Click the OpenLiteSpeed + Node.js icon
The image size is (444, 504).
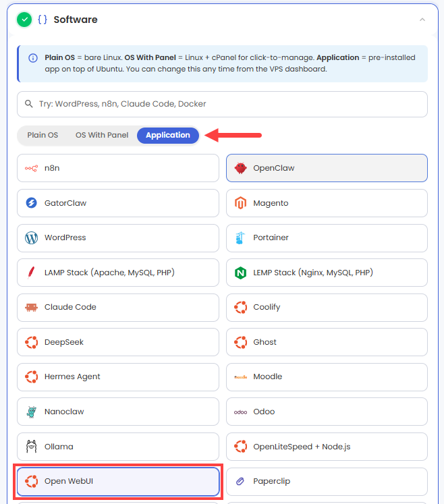240,447
